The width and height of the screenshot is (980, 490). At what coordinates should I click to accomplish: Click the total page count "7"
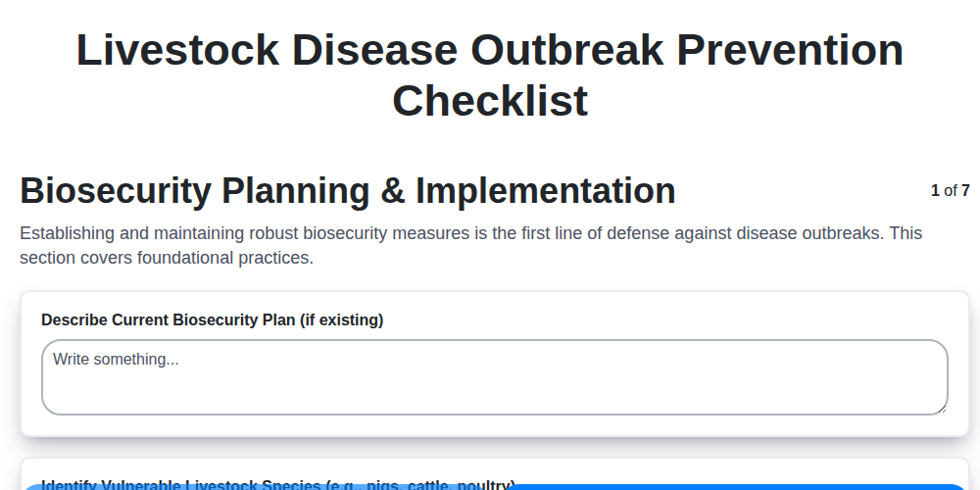[x=965, y=191]
